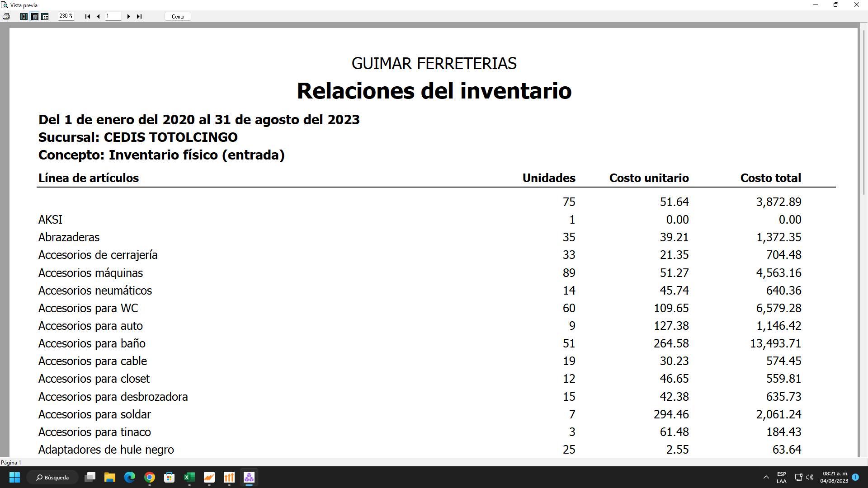Viewport: 868px width, 488px height.
Task: Click the page number input box
Action: (113, 16)
